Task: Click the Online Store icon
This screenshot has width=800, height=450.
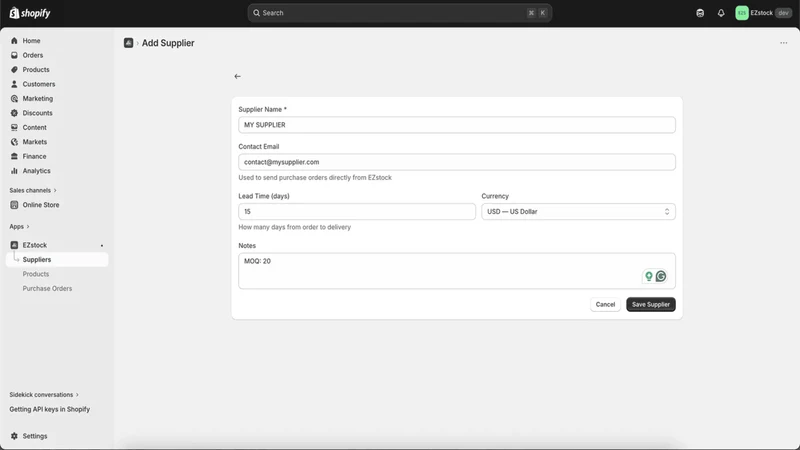Action: [x=14, y=205]
